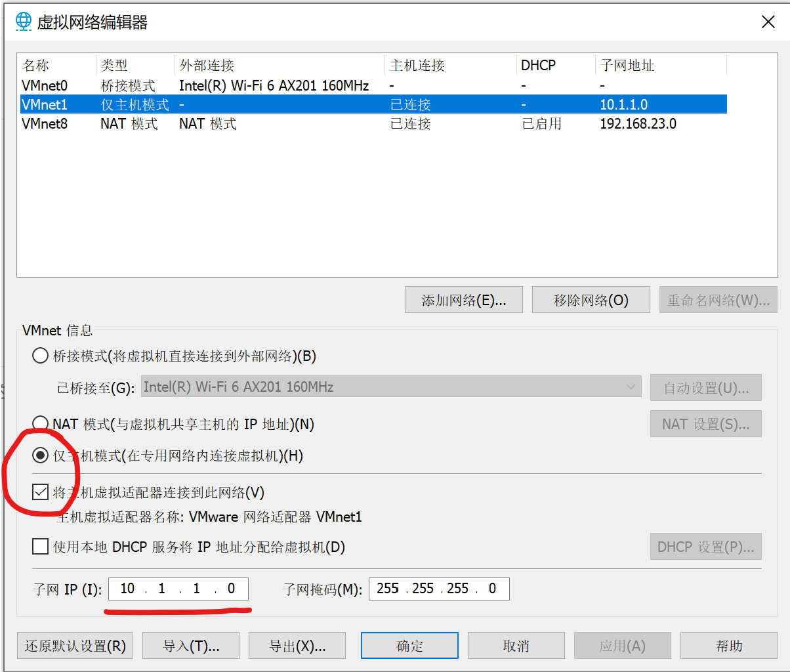The image size is (790, 672).
Task: Click 已连接 host connection cell in VMnet1 row
Action: click(x=410, y=105)
